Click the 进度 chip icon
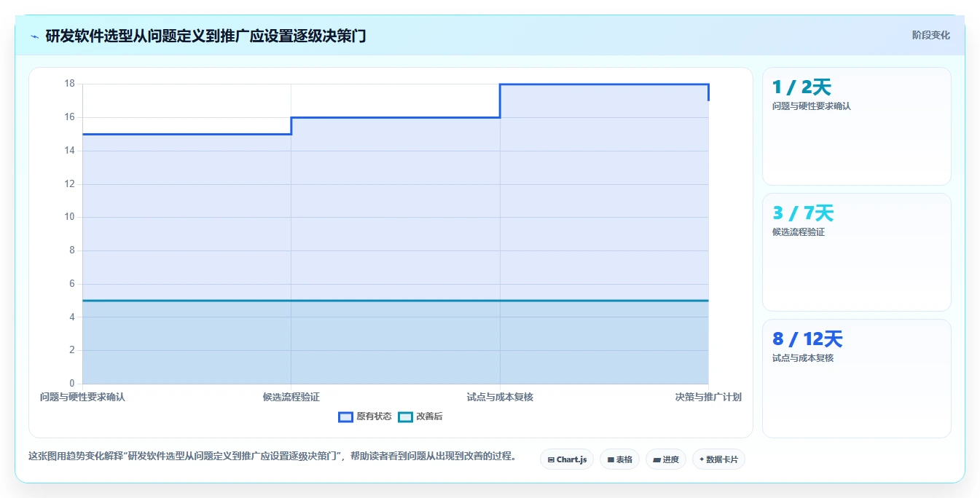 pos(656,460)
